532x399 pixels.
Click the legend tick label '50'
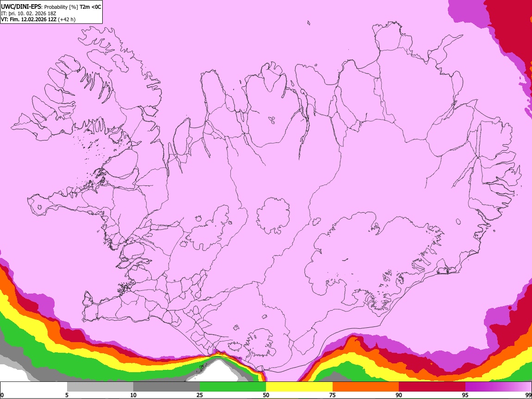266,395
